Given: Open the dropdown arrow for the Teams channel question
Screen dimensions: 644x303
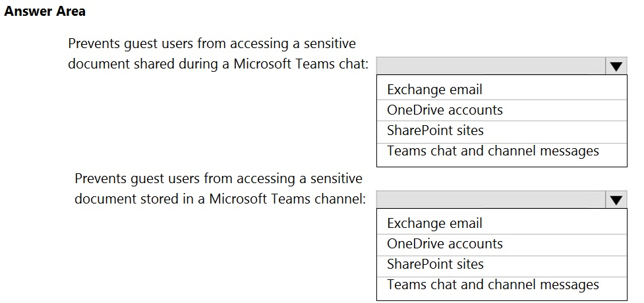Looking at the screenshot, I should (x=616, y=200).
